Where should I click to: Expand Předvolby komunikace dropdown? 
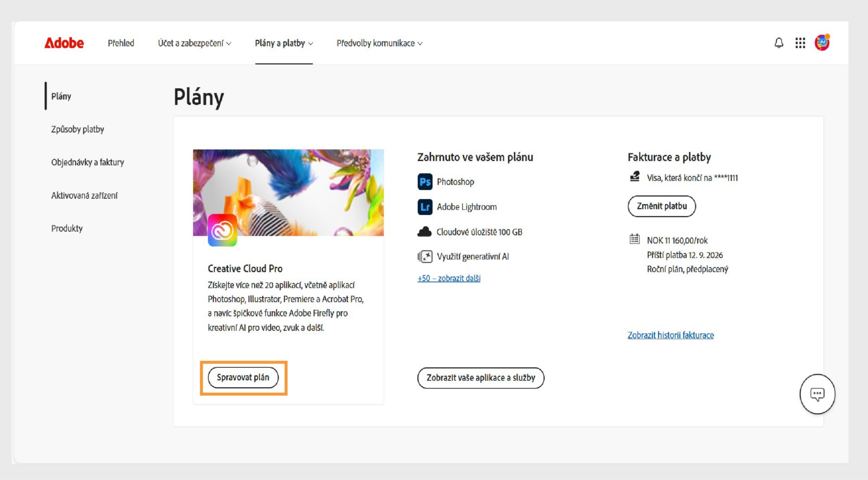pos(380,43)
